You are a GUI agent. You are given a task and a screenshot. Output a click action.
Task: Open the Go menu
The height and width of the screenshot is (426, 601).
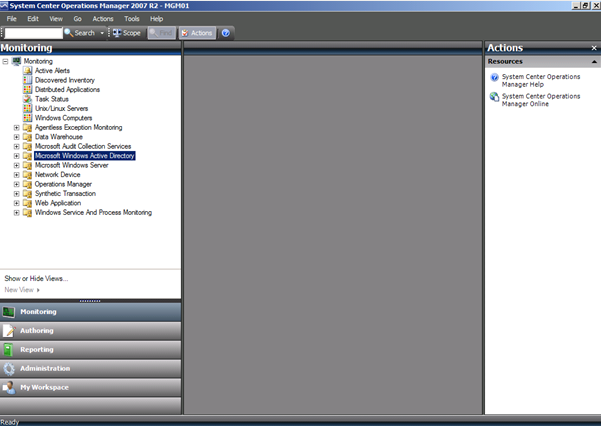tap(77, 19)
